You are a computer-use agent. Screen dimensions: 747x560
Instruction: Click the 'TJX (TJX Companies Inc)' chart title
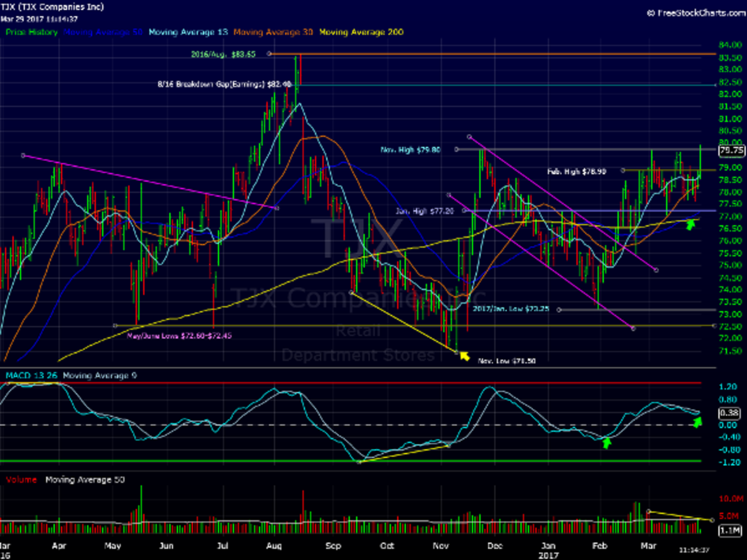[x=52, y=7]
